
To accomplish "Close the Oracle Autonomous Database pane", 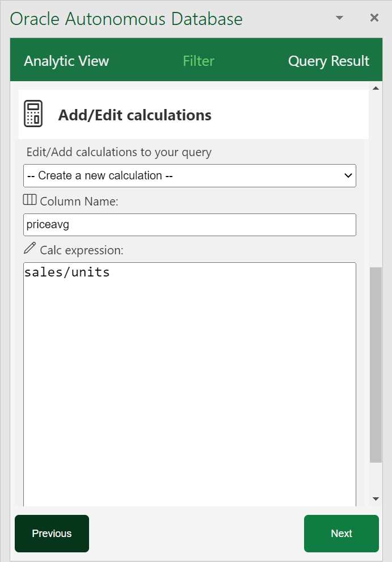I will click(x=374, y=18).
